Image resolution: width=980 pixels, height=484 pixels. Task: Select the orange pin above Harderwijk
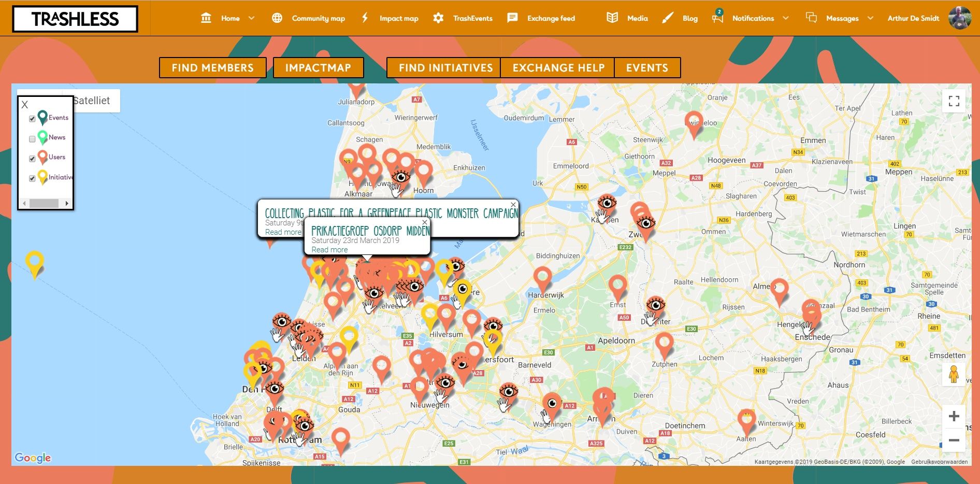coord(542,280)
